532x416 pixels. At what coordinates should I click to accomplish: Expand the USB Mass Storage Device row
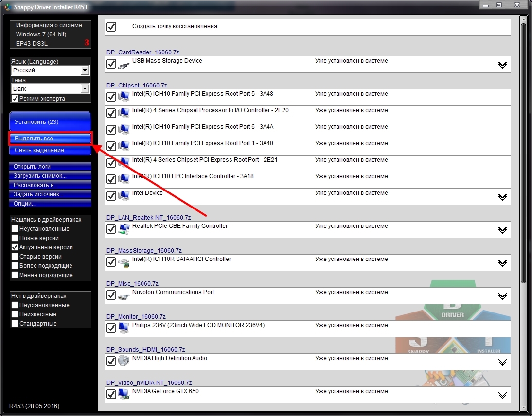(x=502, y=65)
